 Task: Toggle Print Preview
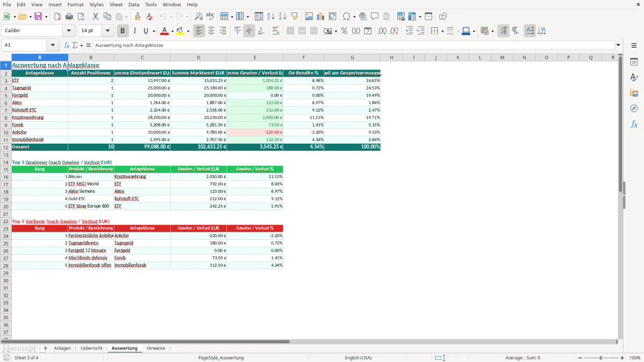click(81, 17)
